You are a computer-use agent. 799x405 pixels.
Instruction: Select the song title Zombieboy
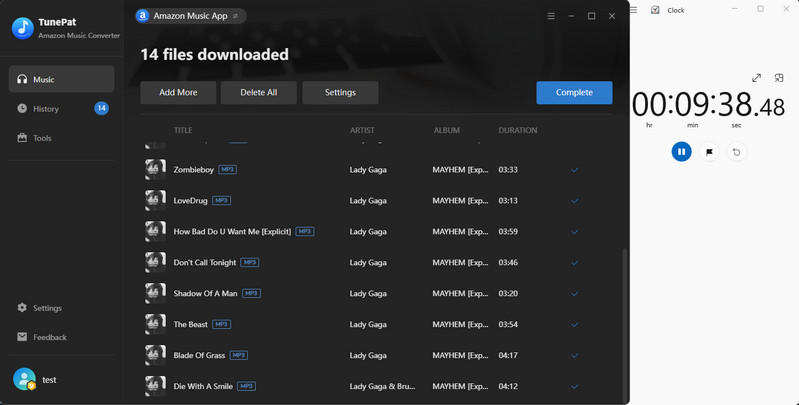coord(194,170)
